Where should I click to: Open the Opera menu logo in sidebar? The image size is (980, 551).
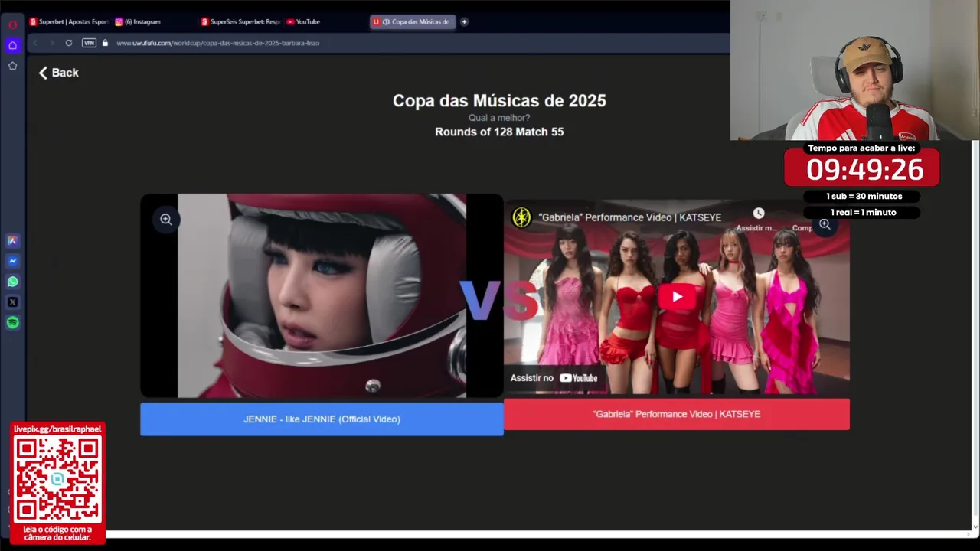12,24
